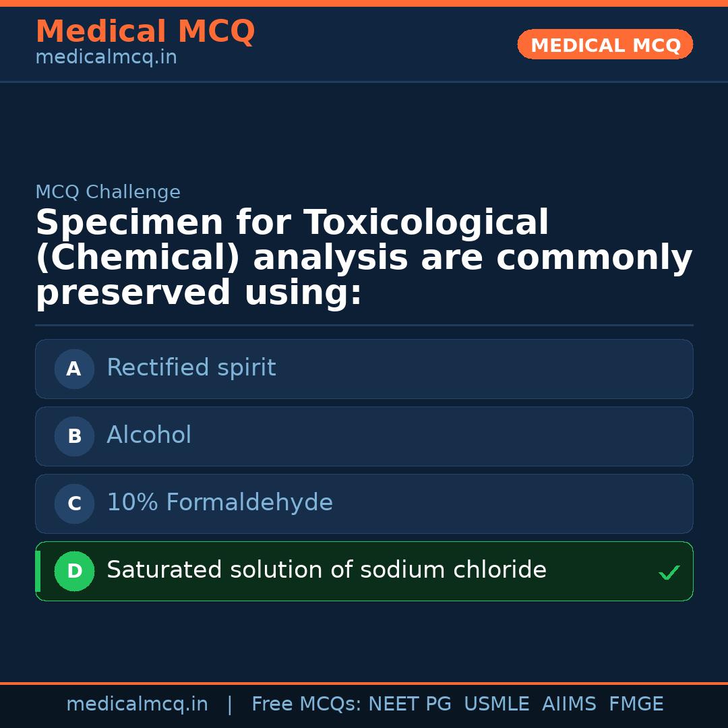Click the toxicological analysis question text
728x728 pixels.
tap(364, 258)
